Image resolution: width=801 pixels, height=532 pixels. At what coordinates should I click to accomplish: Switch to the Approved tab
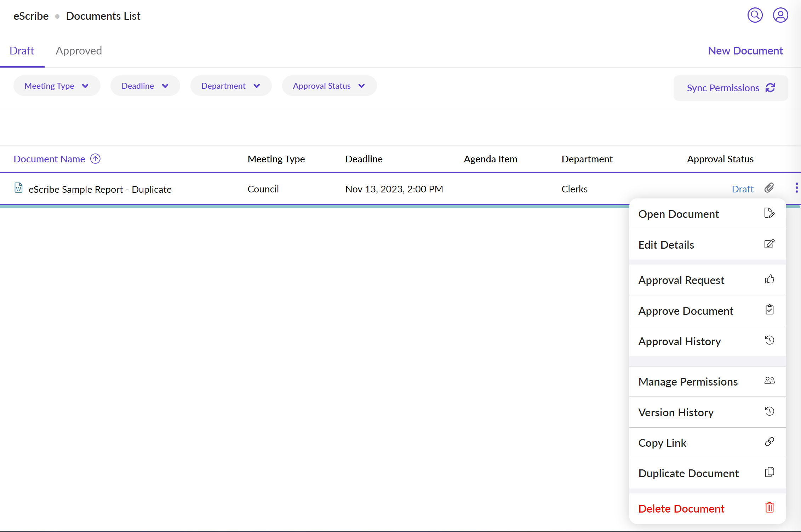[x=78, y=51]
